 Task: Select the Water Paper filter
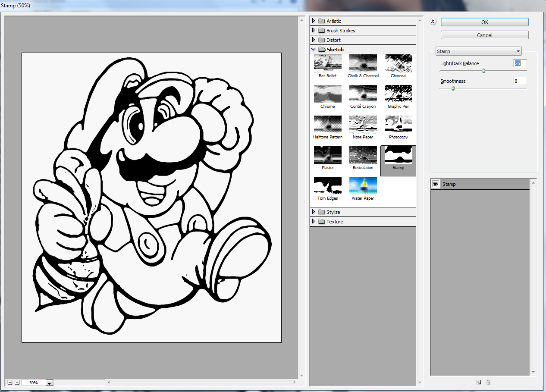click(x=363, y=185)
